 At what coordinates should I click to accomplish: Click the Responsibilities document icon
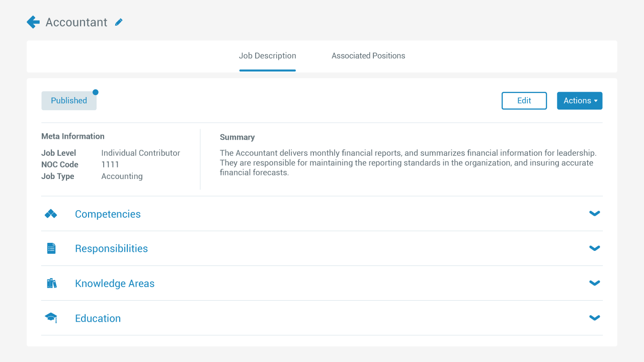[51, 248]
